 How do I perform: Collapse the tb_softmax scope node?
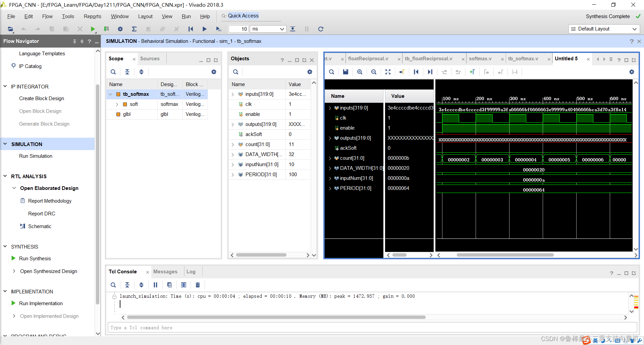point(110,94)
